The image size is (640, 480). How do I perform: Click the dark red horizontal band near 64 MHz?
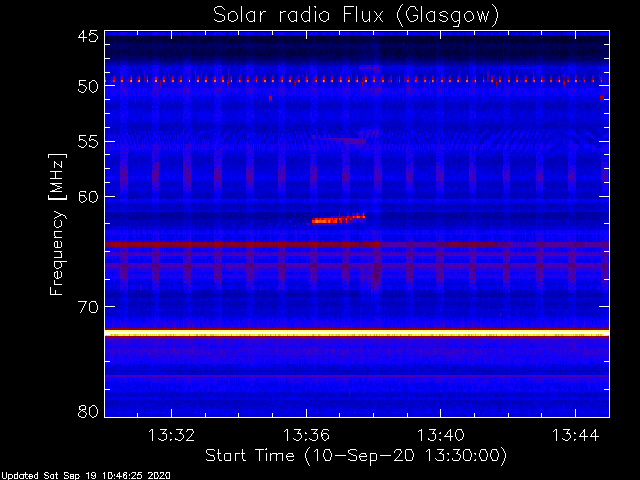(x=242, y=244)
